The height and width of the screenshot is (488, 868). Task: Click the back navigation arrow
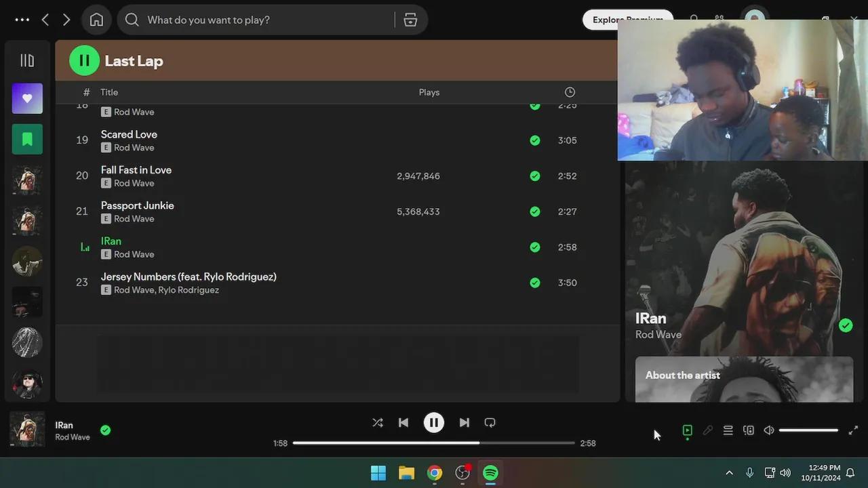45,20
